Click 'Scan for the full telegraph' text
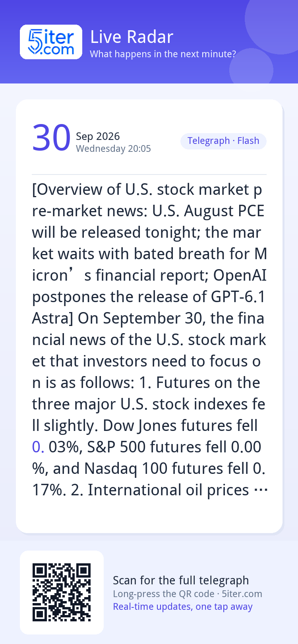This screenshot has width=298, height=644. point(181,580)
